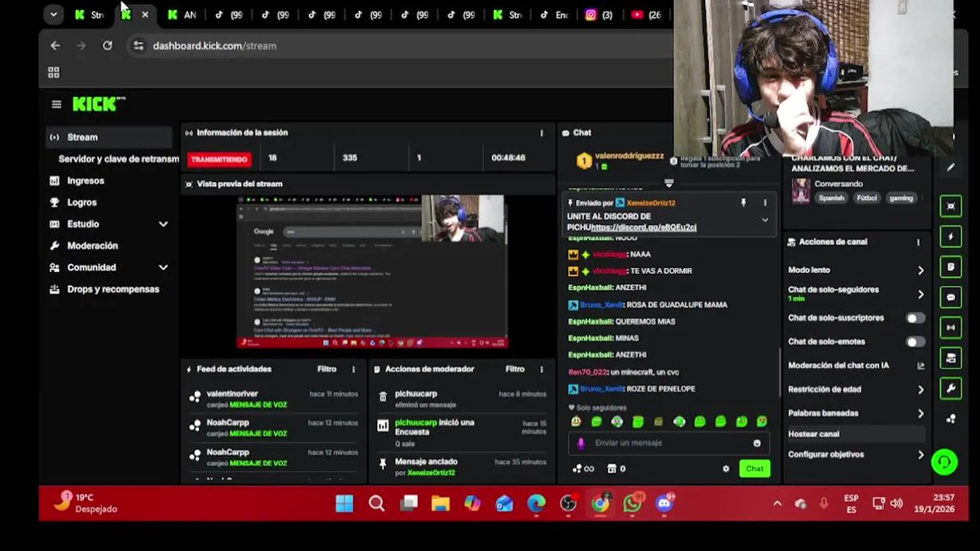Open Feed de actividades three-dot menu

[354, 370]
